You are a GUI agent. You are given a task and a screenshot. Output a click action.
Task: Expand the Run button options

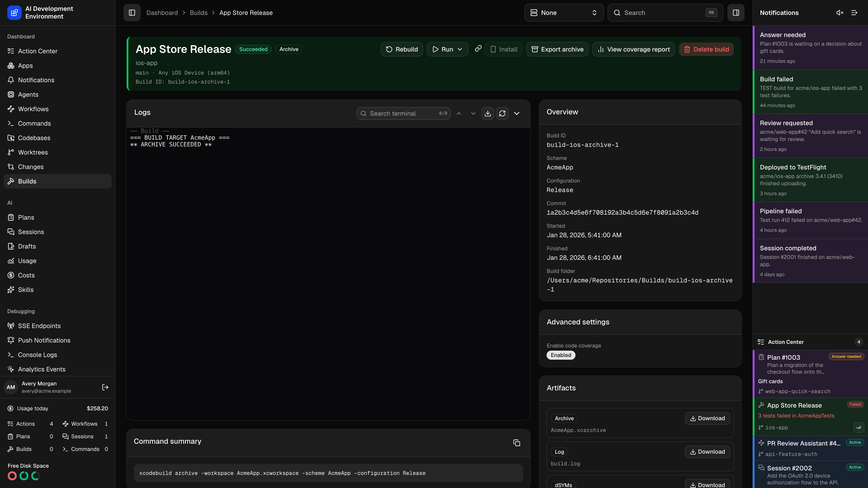pos(460,49)
